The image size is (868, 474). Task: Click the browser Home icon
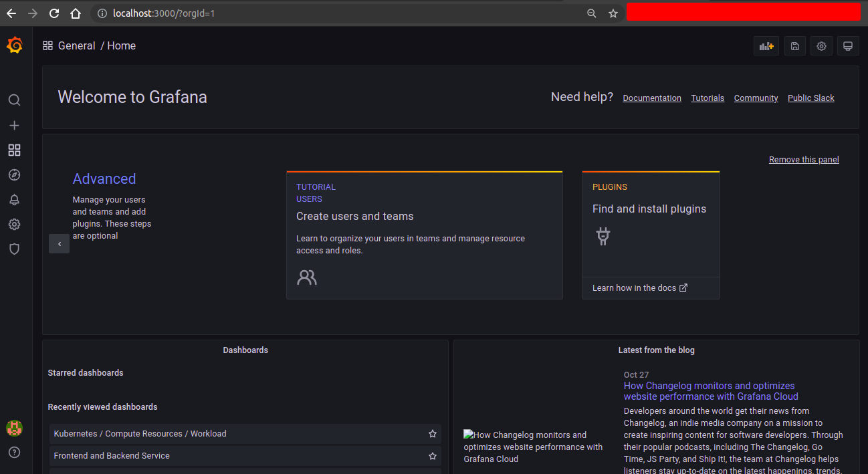pyautogui.click(x=76, y=13)
